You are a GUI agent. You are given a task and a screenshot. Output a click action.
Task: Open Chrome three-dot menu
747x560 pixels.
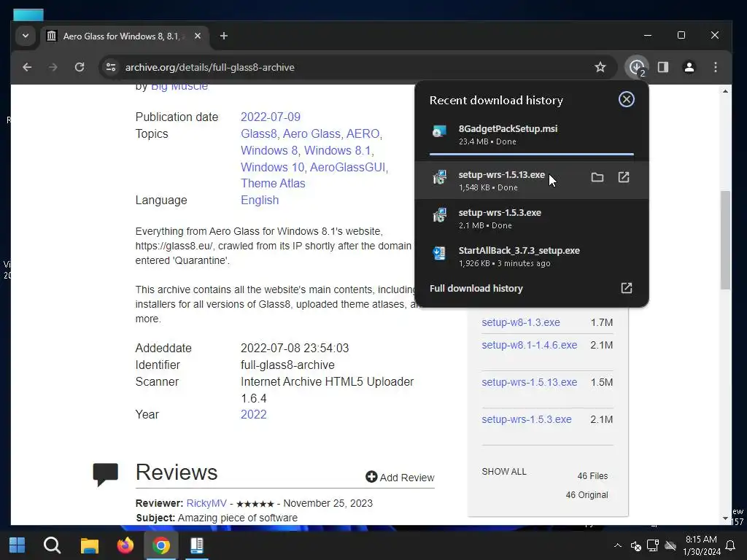click(x=716, y=67)
